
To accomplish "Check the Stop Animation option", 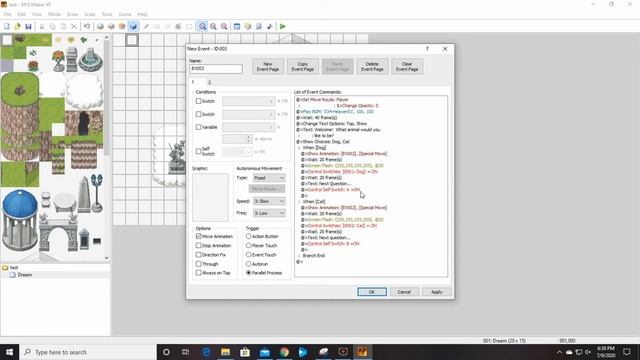I will pyautogui.click(x=198, y=246).
